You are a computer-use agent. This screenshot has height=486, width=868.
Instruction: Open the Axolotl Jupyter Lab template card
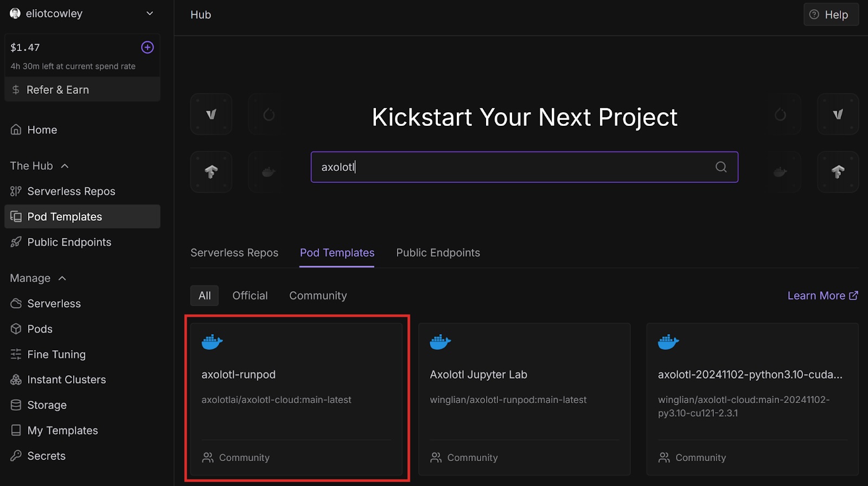click(524, 399)
